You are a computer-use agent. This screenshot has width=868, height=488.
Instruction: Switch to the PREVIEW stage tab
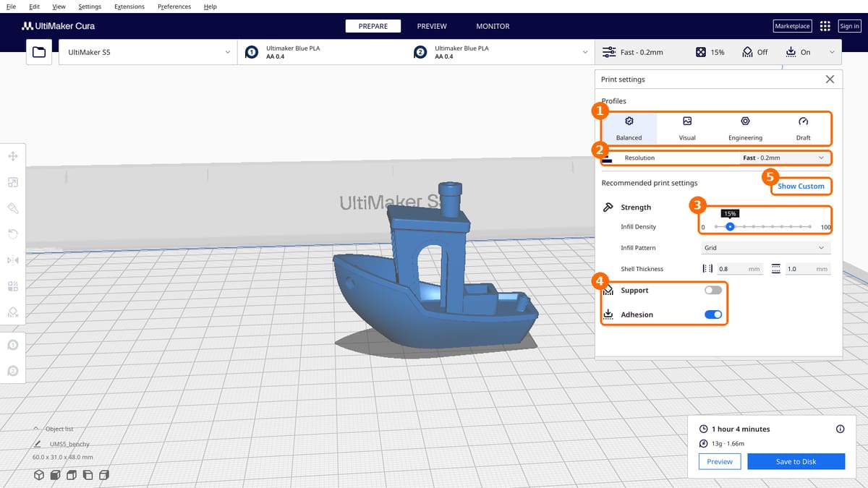432,26
